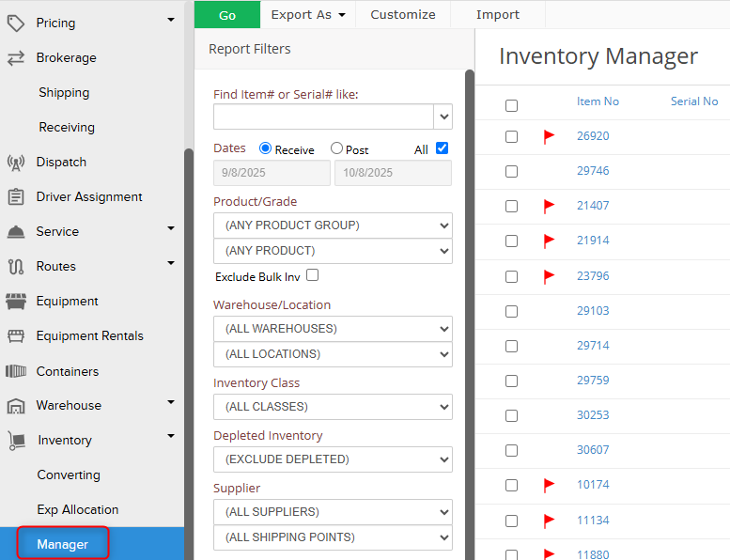This screenshot has height=560, width=730.
Task: Open the Shipping menu item in sidebar
Action: (x=64, y=93)
